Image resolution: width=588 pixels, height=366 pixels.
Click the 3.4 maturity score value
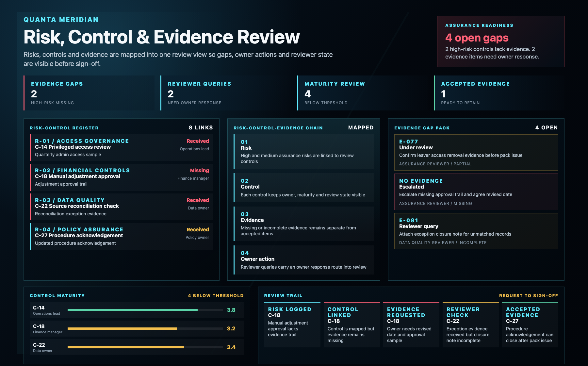(x=231, y=347)
